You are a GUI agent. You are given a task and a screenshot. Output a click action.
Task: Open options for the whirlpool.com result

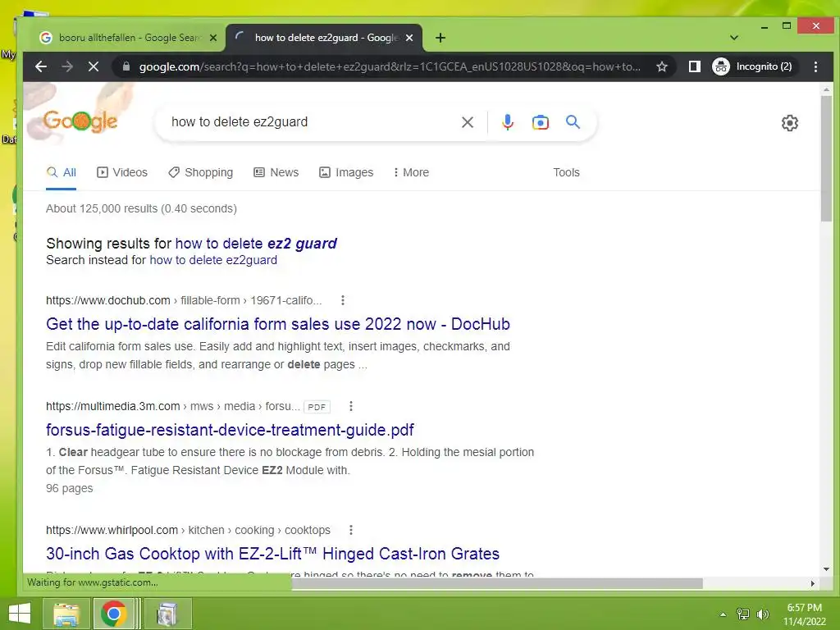351,531
